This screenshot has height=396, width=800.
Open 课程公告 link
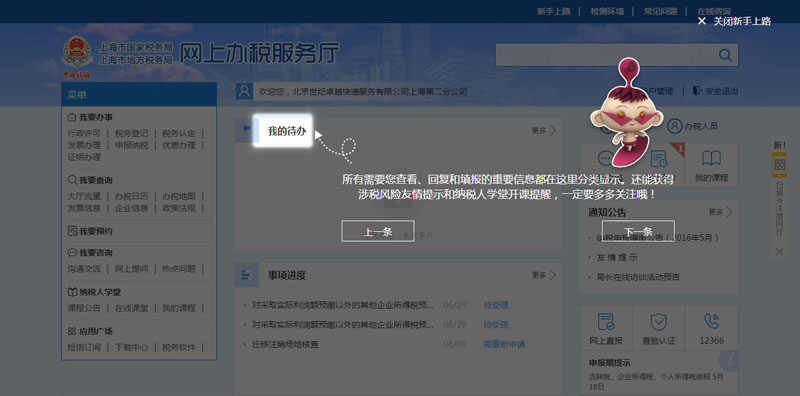(x=84, y=308)
